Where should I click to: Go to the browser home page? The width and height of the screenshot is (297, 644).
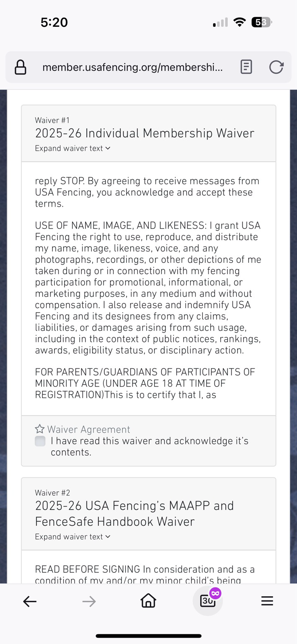[148, 601]
